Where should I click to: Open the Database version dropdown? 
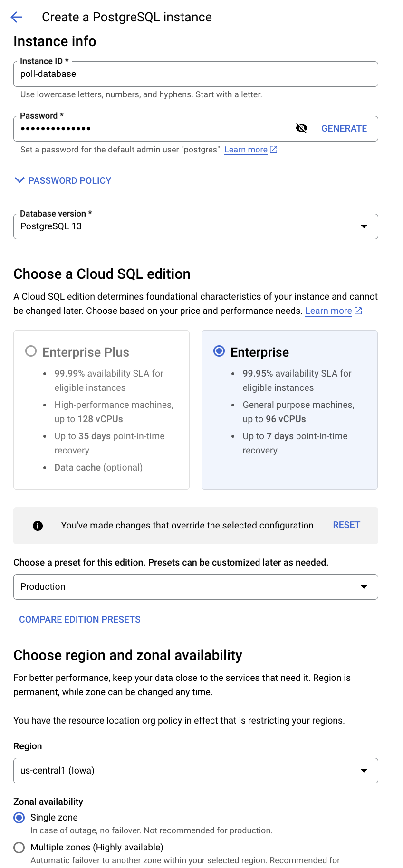coord(196,226)
